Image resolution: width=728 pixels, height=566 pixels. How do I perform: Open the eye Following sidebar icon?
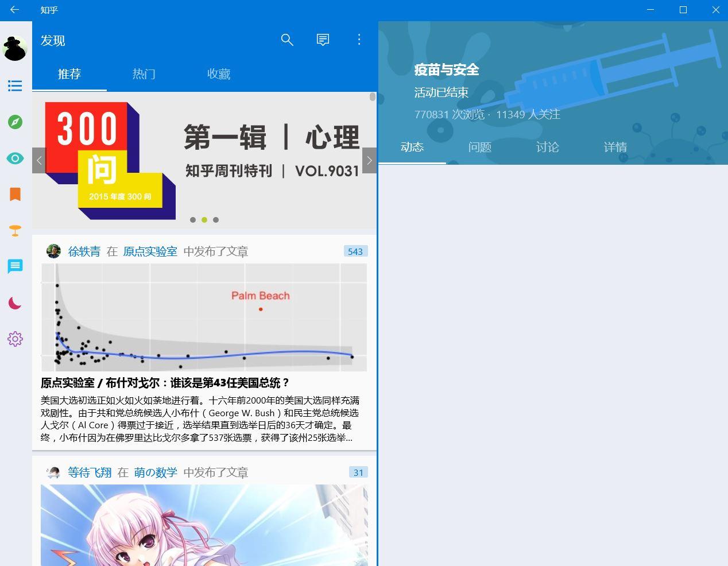15,158
